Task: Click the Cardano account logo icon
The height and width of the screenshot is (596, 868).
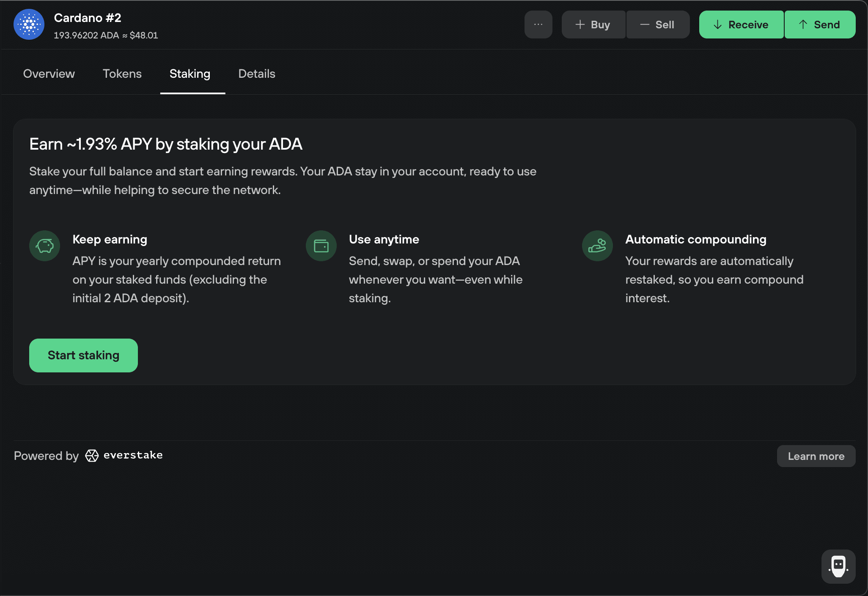Action: [29, 25]
